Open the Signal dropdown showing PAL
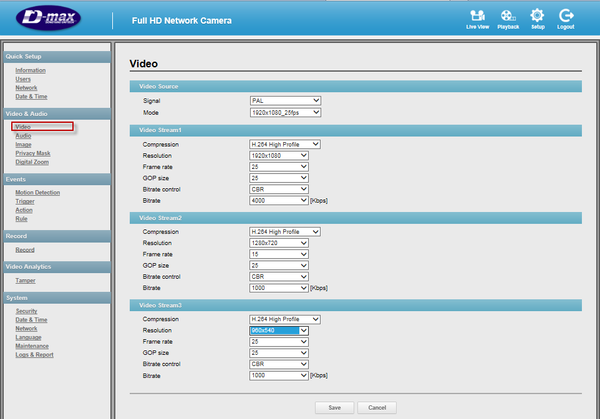600x419 pixels. 285,101
